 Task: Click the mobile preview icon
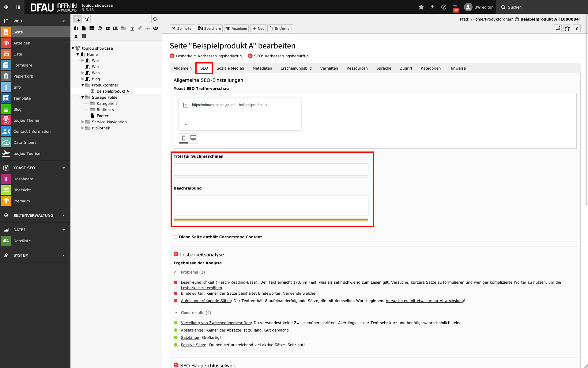click(x=184, y=138)
